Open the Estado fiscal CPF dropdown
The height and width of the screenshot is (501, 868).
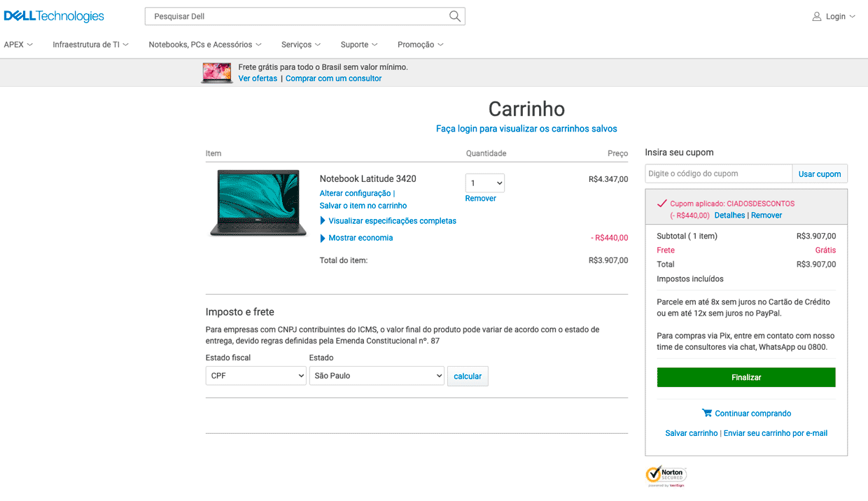pos(256,376)
